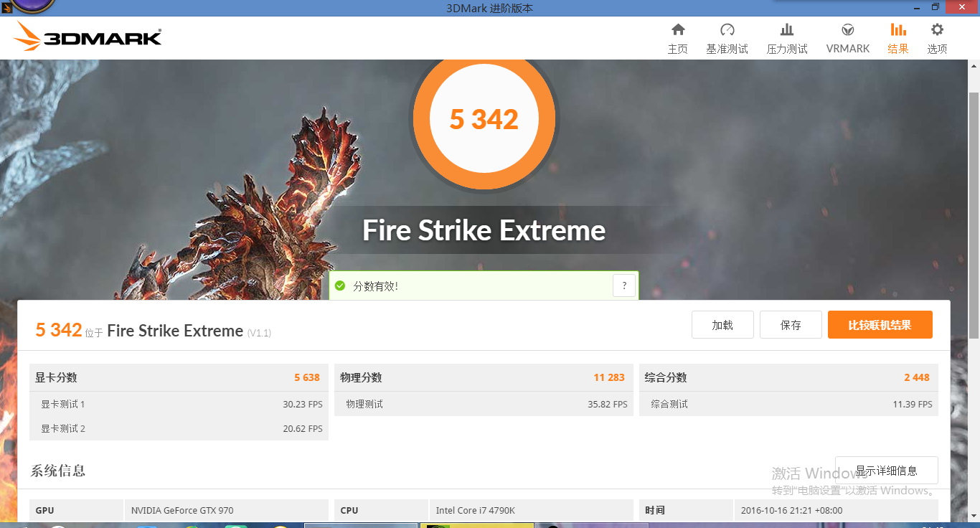Click the Intel Core i7 4790K value
Screen dimensions: 980x528
476,511
